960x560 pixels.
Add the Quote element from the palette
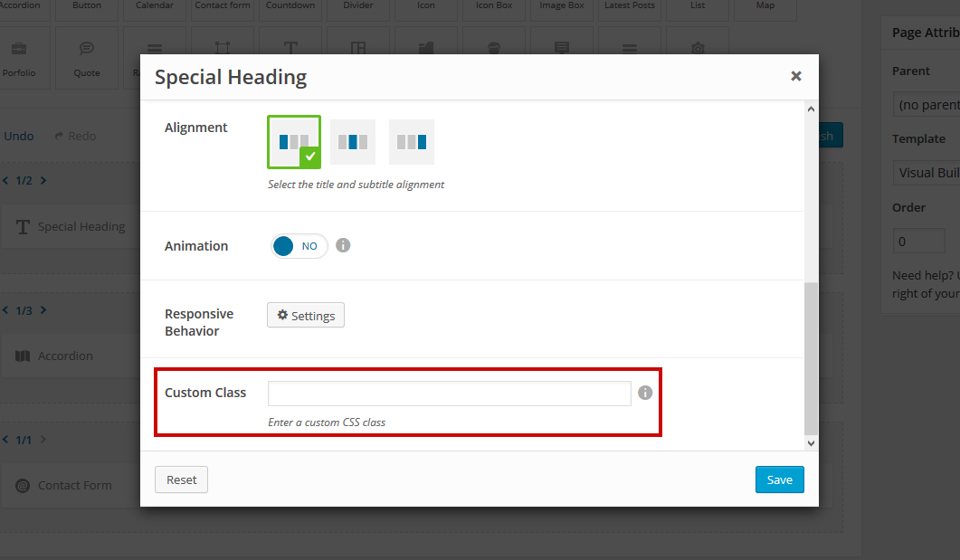coord(86,58)
